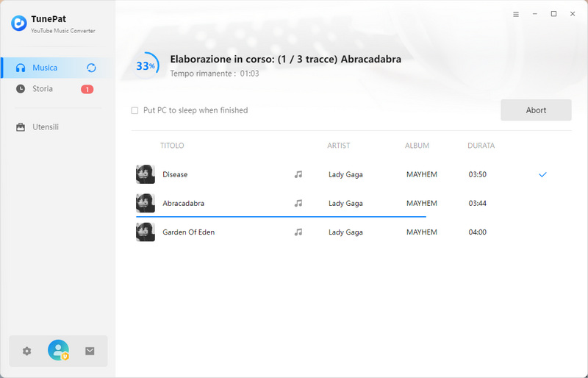
Task: Click the YouTube Music Converter subtitle
Action: pos(63,31)
